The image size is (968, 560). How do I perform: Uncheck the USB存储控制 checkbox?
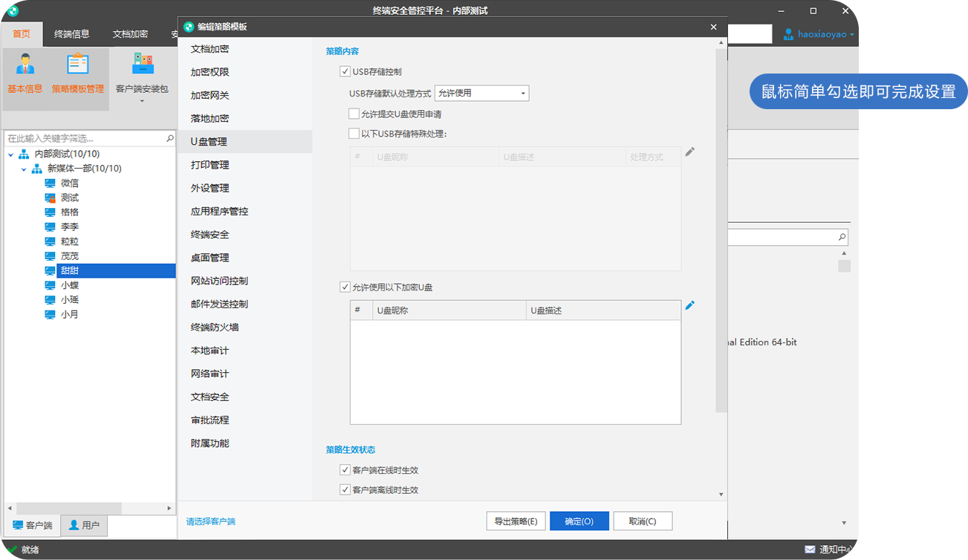(x=345, y=72)
